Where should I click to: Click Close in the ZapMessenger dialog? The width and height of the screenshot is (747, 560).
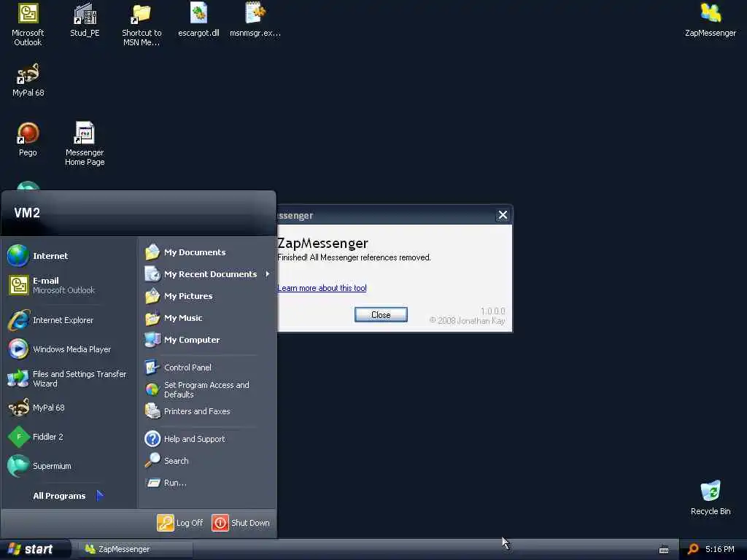pos(381,315)
